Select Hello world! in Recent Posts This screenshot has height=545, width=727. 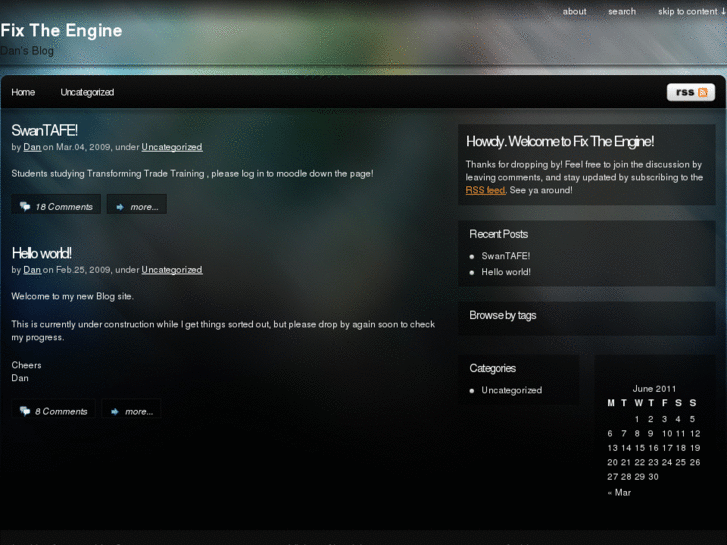pos(506,272)
